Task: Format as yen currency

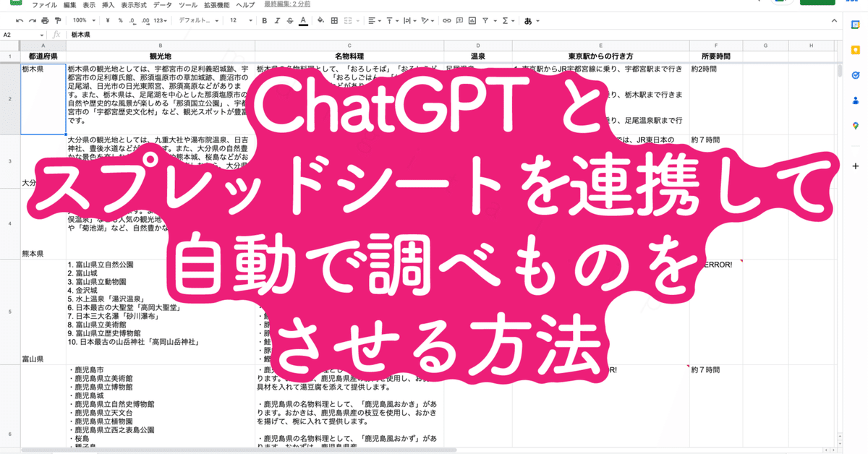Action: [109, 20]
